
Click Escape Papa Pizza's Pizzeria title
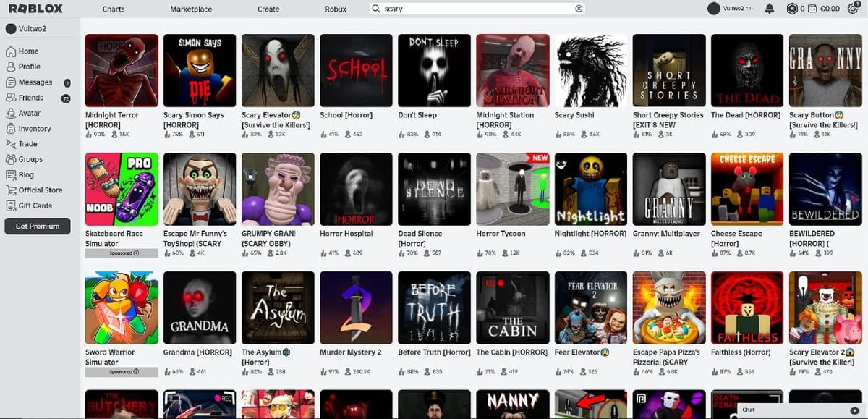(666, 357)
